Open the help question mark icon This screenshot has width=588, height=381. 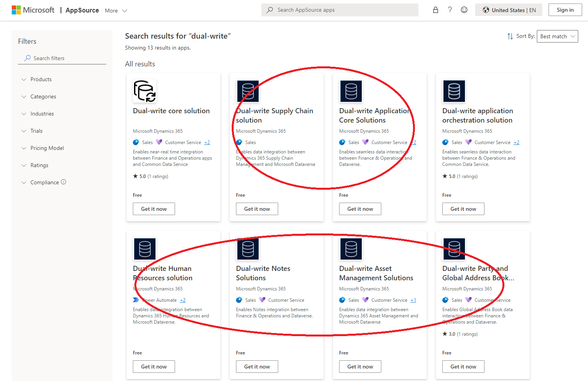[450, 10]
